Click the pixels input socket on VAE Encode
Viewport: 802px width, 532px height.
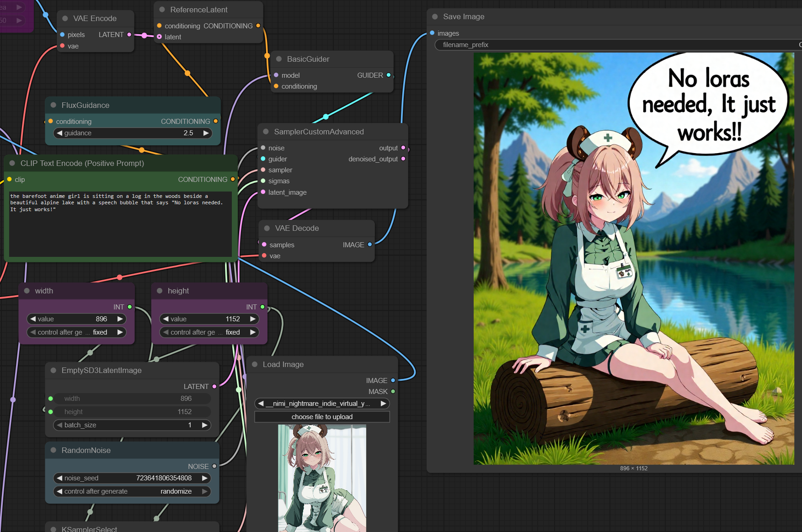[63, 35]
